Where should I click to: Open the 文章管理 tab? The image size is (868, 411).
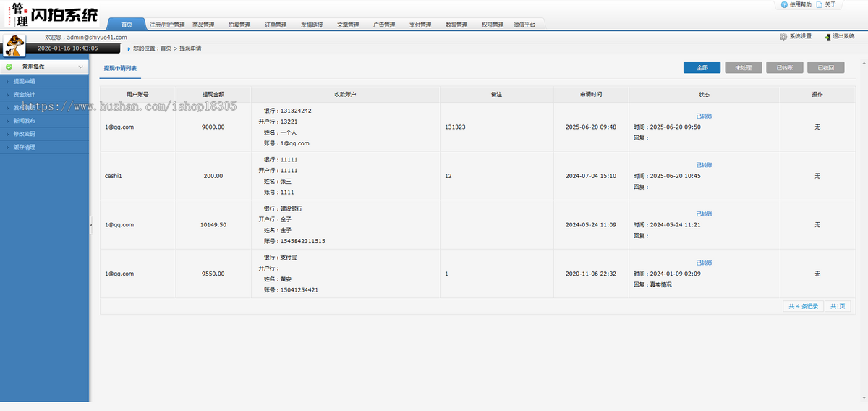[348, 25]
